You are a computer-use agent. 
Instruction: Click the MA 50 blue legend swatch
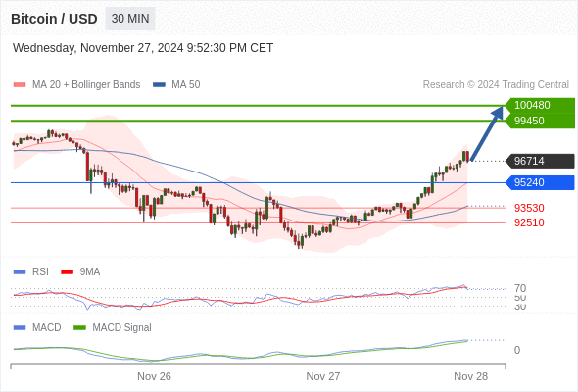coord(159,85)
